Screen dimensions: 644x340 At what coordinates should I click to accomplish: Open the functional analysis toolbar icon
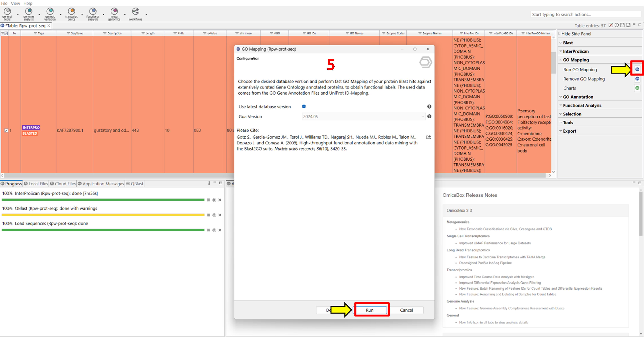(93, 11)
